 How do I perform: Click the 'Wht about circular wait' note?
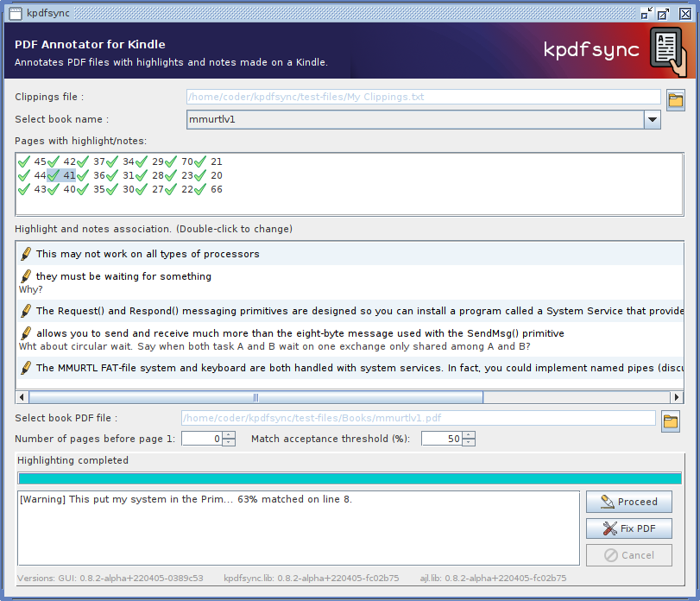pyautogui.click(x=274, y=346)
